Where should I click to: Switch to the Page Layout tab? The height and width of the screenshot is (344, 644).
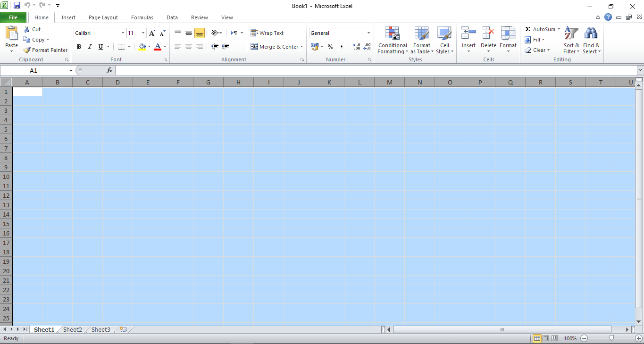click(103, 17)
